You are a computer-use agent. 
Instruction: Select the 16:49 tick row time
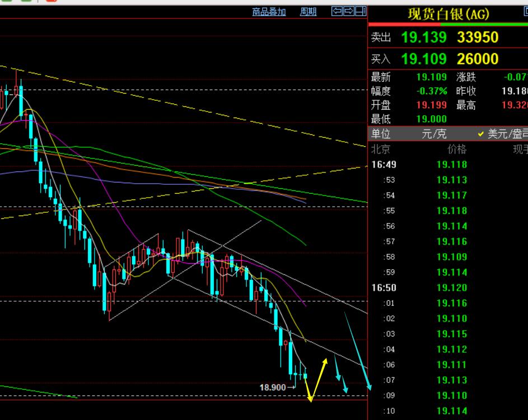pyautogui.click(x=384, y=165)
